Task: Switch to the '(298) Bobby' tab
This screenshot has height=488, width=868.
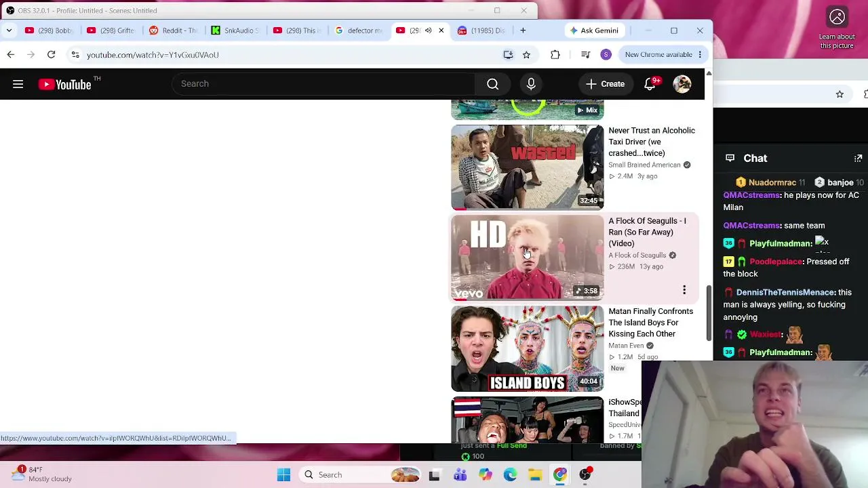Action: click(48, 30)
